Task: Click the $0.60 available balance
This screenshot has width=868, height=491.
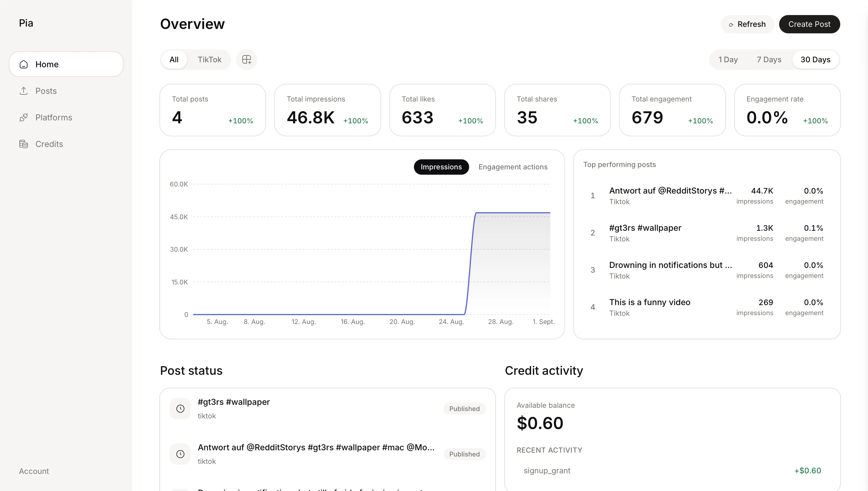Action: [x=540, y=423]
